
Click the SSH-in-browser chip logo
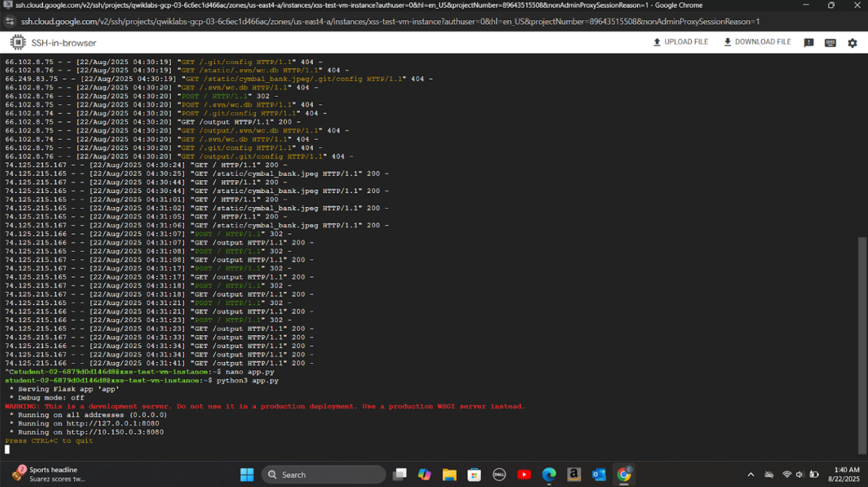tap(18, 43)
